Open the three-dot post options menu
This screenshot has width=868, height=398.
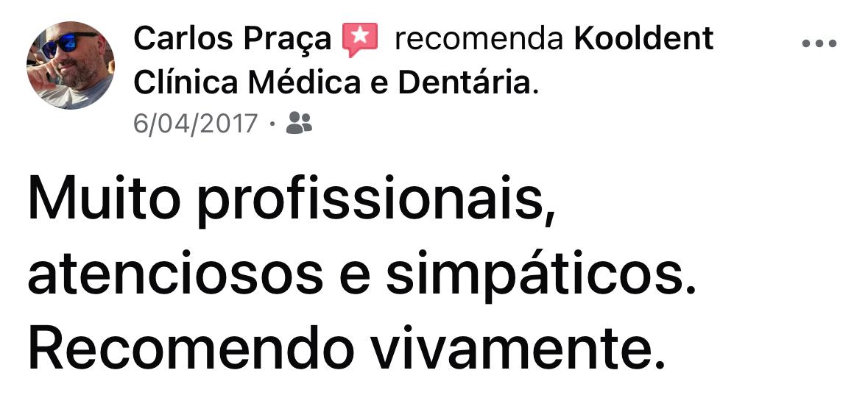pos(819,43)
